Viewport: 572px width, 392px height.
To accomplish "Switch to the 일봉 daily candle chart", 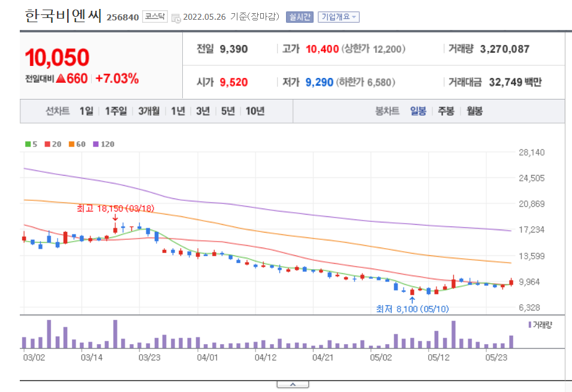I will pyautogui.click(x=418, y=111).
